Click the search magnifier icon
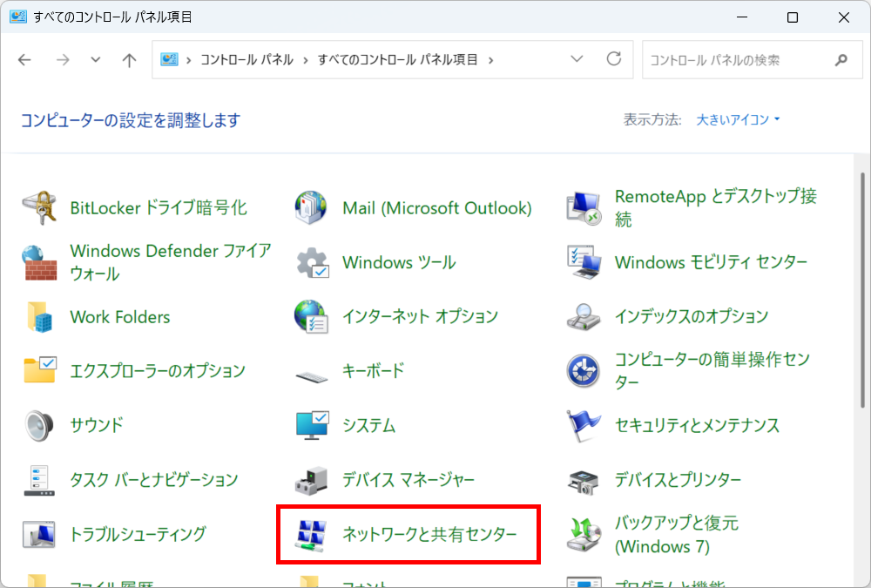The height and width of the screenshot is (588, 871). coord(841,59)
